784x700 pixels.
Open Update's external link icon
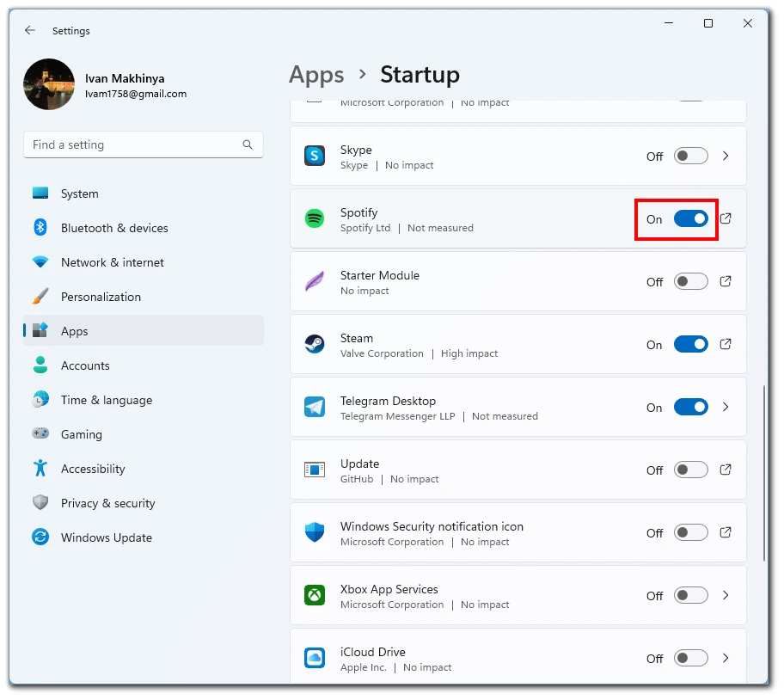tap(726, 470)
